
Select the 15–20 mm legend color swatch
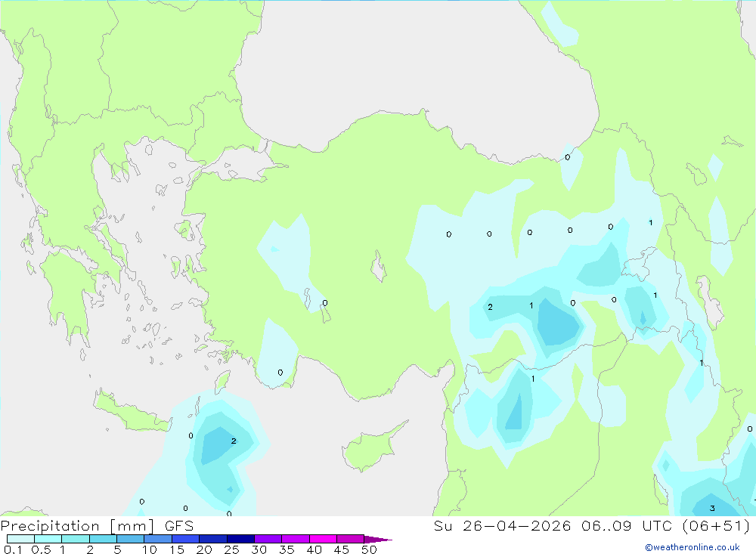point(186,539)
